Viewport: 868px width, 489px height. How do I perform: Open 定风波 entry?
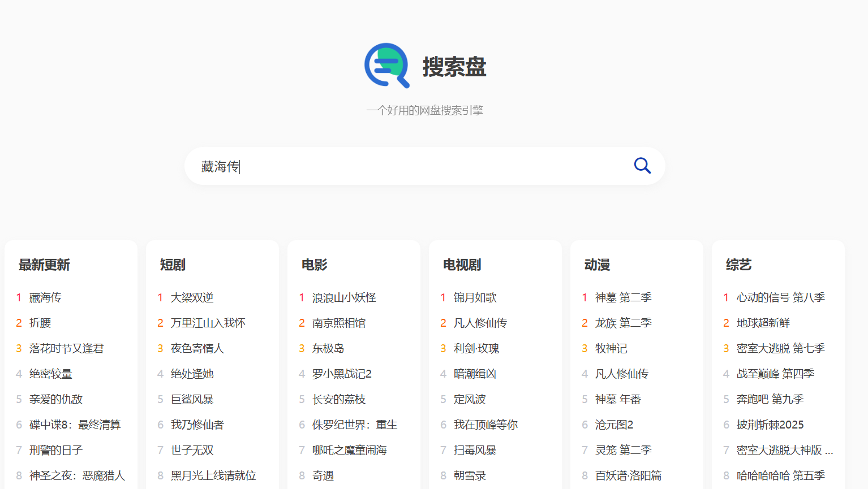click(x=470, y=399)
